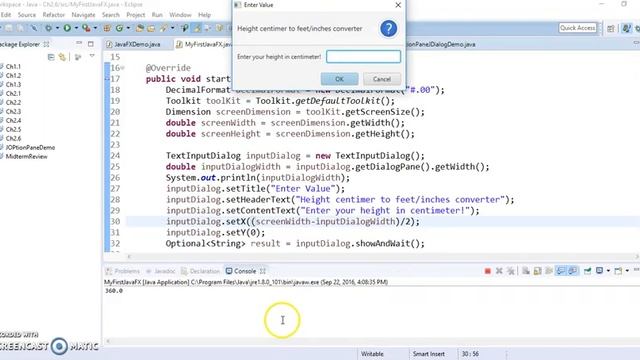
Task: Switch to the Javadoc tab
Action: pyautogui.click(x=161, y=271)
